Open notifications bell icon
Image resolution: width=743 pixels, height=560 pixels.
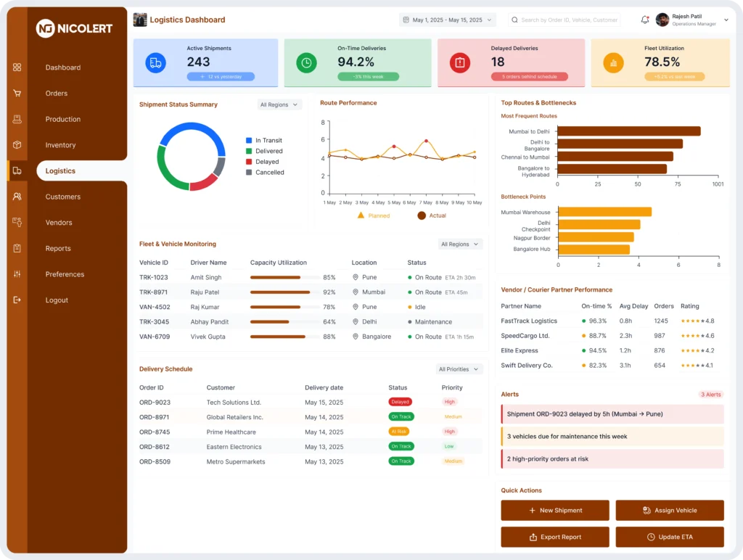click(x=644, y=20)
